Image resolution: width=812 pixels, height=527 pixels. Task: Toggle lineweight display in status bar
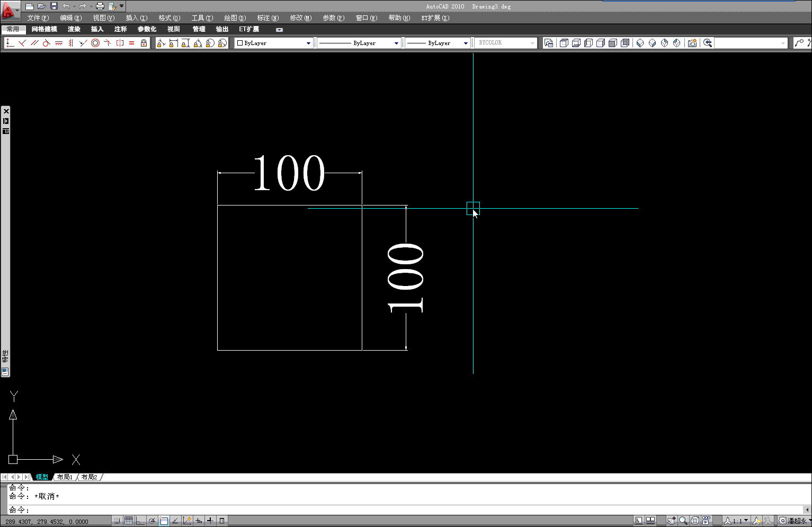pos(210,521)
